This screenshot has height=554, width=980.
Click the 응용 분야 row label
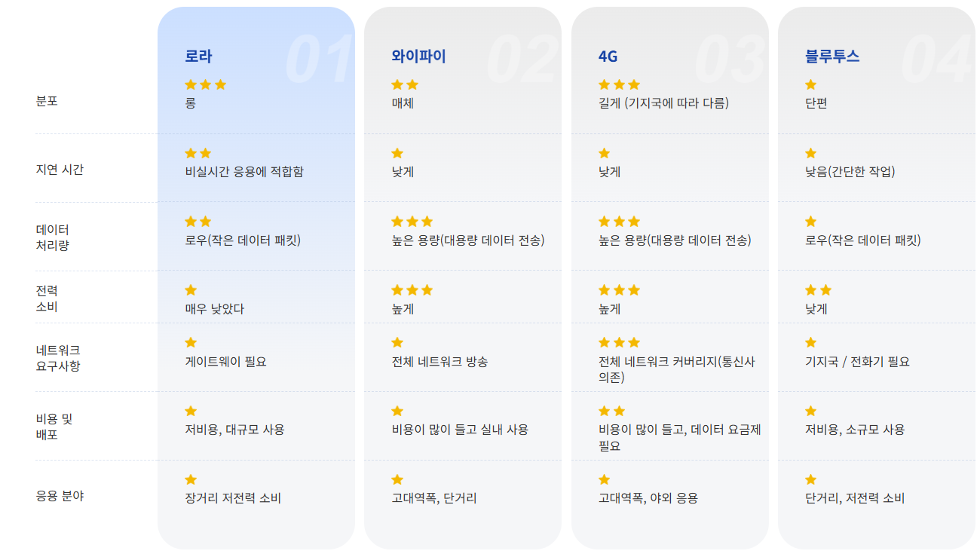(60, 496)
